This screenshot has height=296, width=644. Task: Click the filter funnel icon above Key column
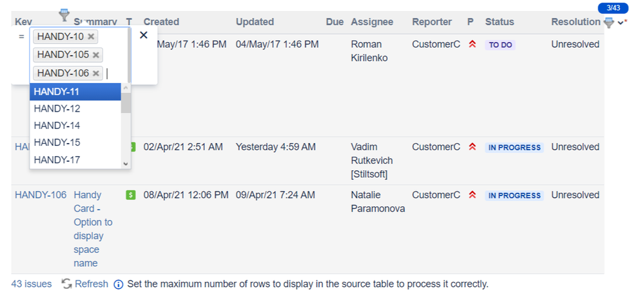pyautogui.click(x=64, y=14)
